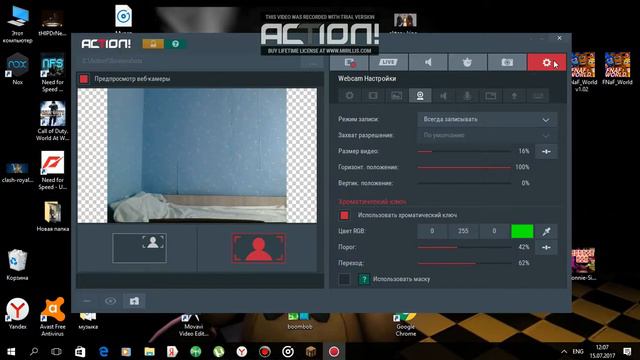Open the Avast Free Antivirus desktop shortcut
640x360 pixels.
(52, 317)
